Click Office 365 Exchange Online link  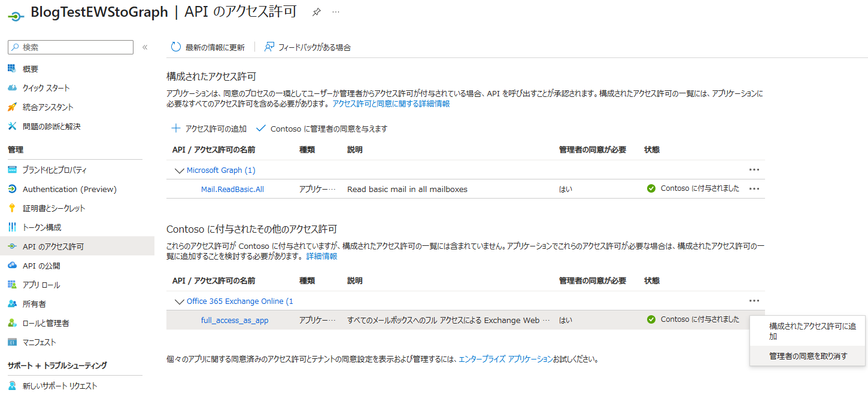[240, 301]
